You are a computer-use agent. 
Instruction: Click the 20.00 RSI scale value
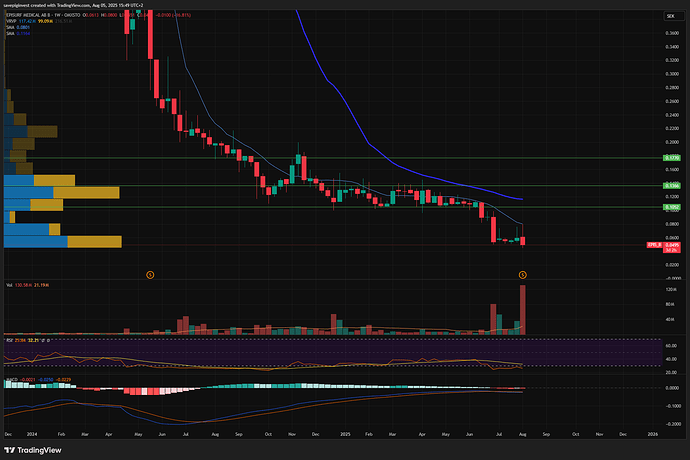tap(671, 372)
